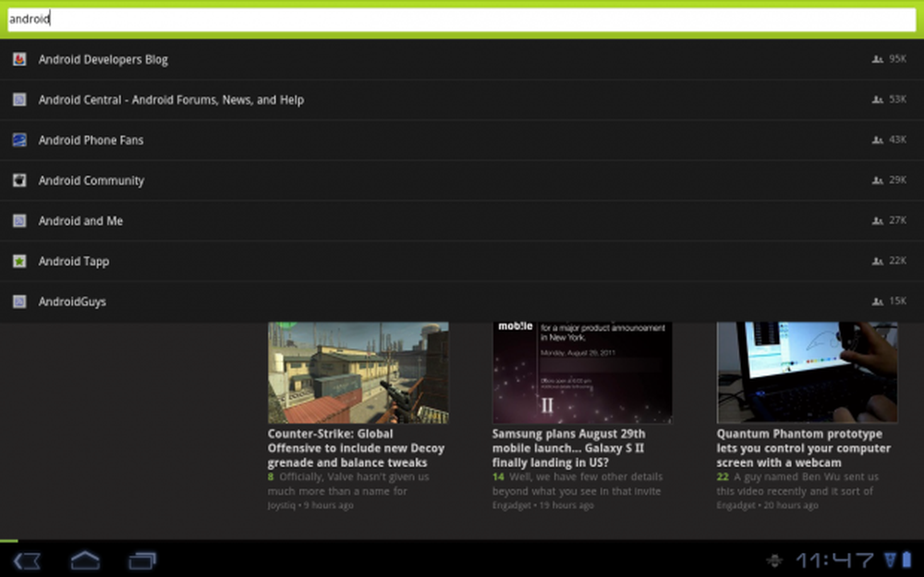Click the Engadget 19 hours ago source line

542,506
